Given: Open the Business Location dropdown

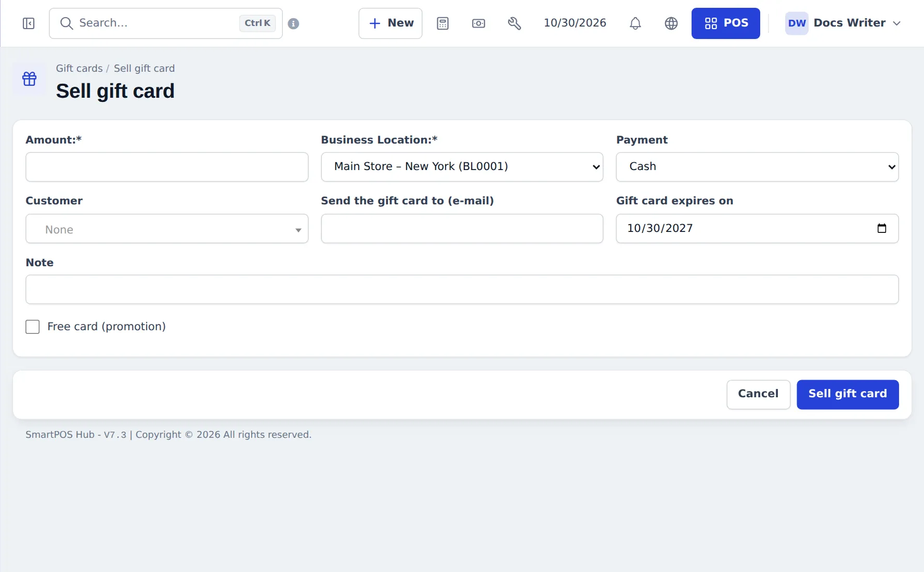Looking at the screenshot, I should coord(462,167).
